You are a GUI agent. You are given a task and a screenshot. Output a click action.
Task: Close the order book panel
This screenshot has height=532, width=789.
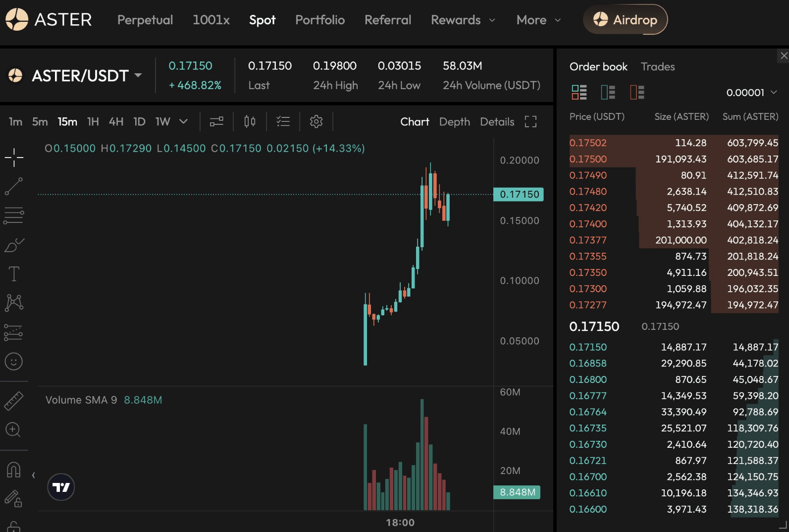(784, 55)
